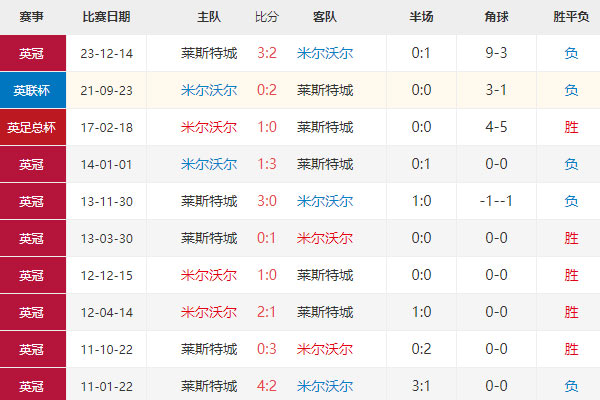This screenshot has height=400, width=600.
Task: Click the date 11-10-22
Action: [106, 349]
